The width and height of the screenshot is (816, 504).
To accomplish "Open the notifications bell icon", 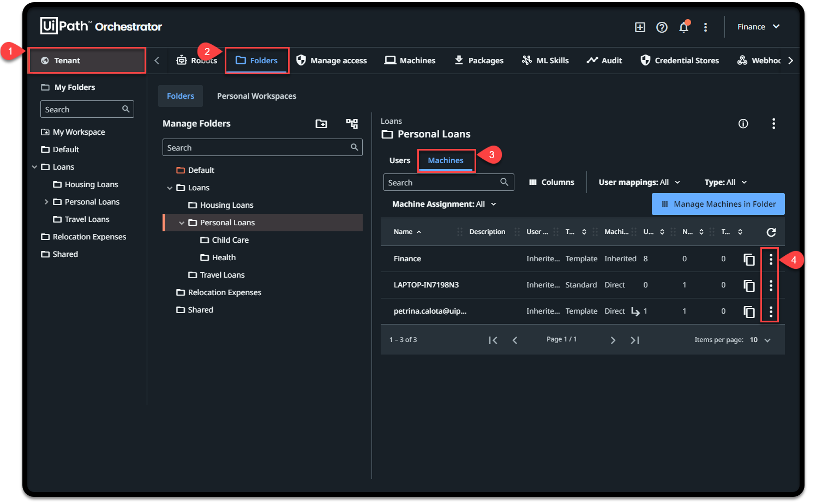I will 683,27.
